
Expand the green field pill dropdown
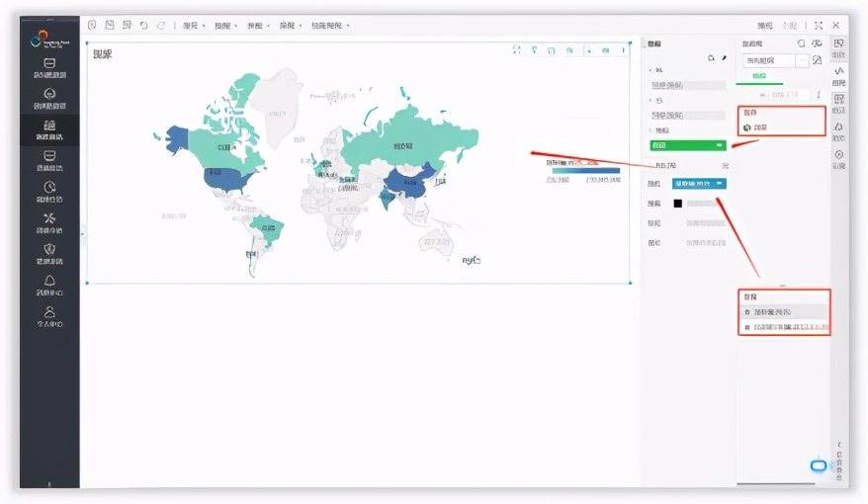(719, 144)
